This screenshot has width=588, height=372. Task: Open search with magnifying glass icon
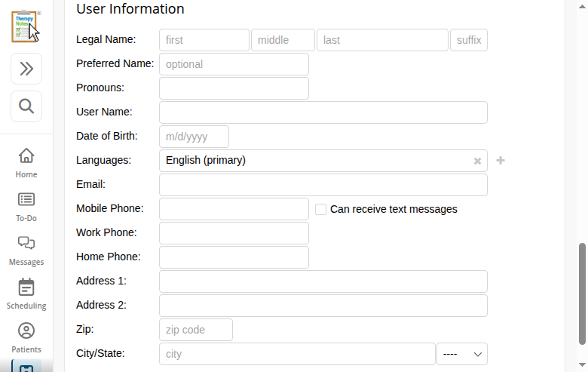click(x=26, y=106)
